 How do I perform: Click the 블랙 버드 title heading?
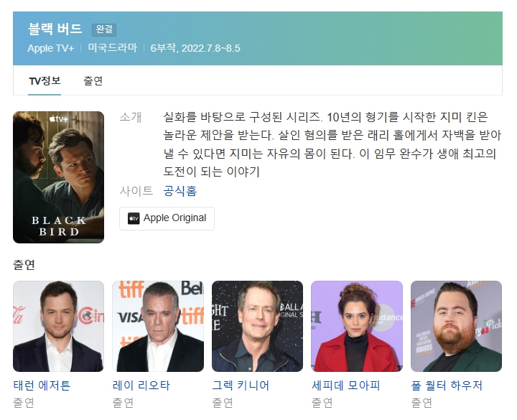click(x=55, y=29)
